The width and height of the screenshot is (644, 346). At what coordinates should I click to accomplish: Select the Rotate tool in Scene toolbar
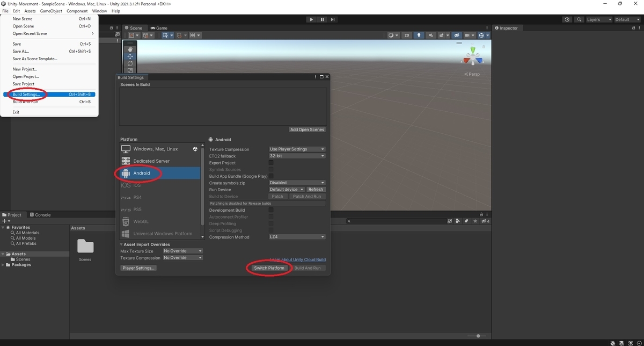130,63
